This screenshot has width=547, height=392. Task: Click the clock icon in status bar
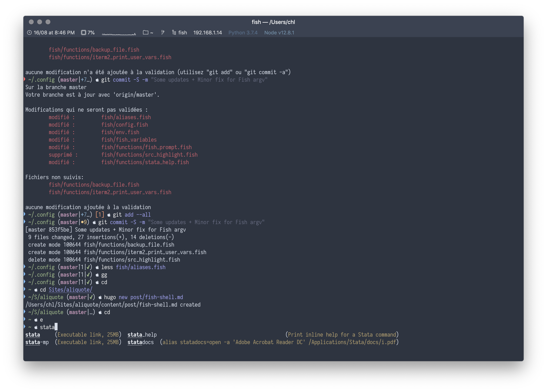point(29,32)
